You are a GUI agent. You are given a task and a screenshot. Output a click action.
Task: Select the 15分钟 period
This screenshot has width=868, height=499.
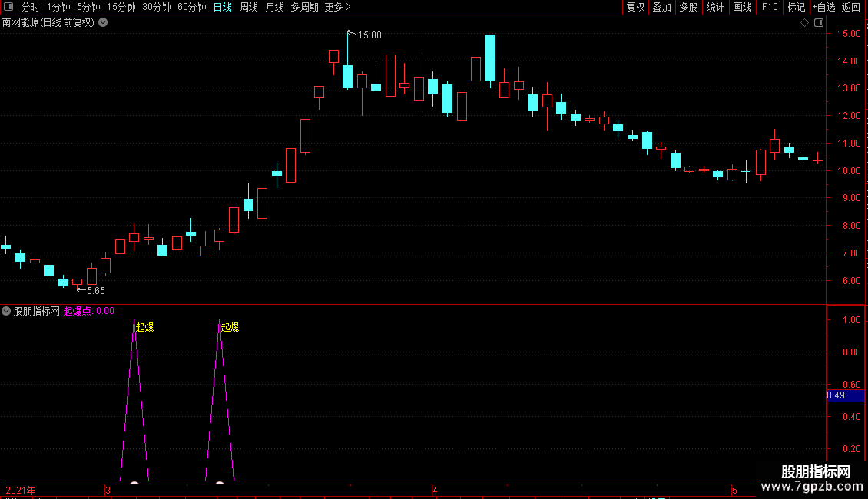121,7
